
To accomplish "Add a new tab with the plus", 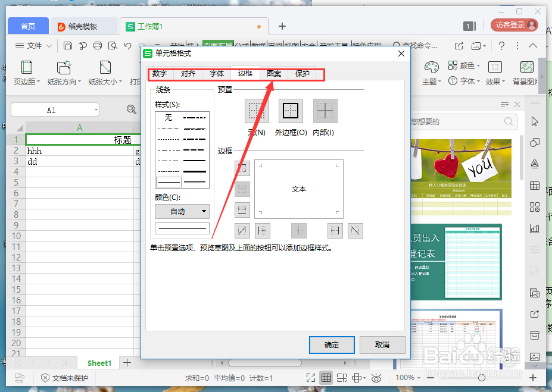I will (282, 26).
